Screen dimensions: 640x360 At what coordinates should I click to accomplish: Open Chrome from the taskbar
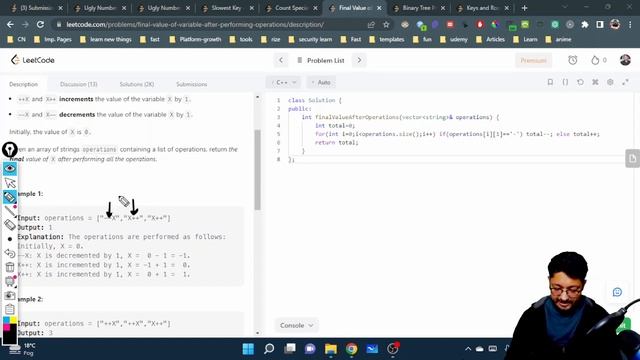pos(351,349)
